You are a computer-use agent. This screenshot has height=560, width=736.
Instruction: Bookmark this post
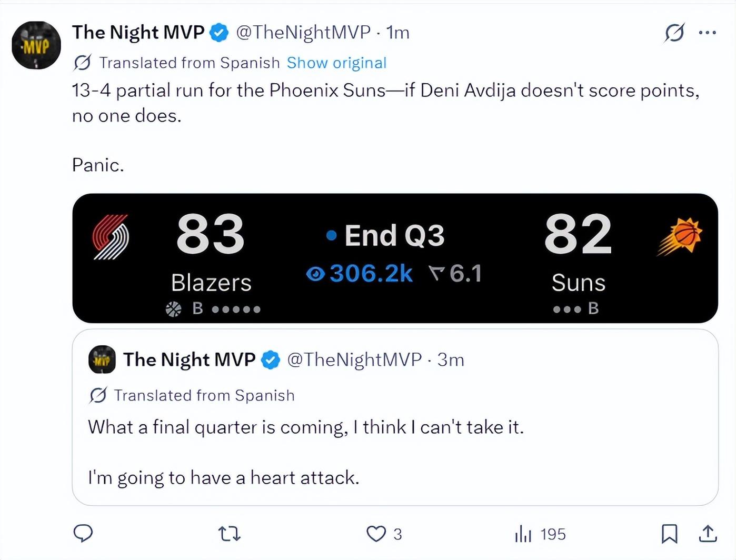(x=669, y=534)
